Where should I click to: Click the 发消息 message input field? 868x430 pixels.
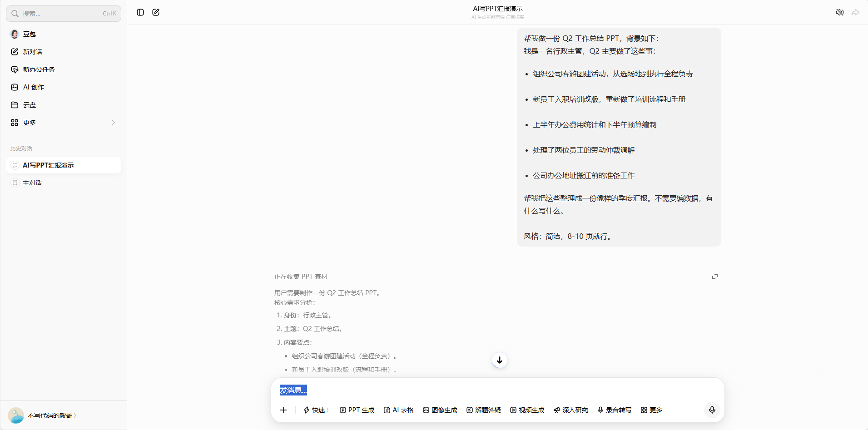(x=497, y=390)
